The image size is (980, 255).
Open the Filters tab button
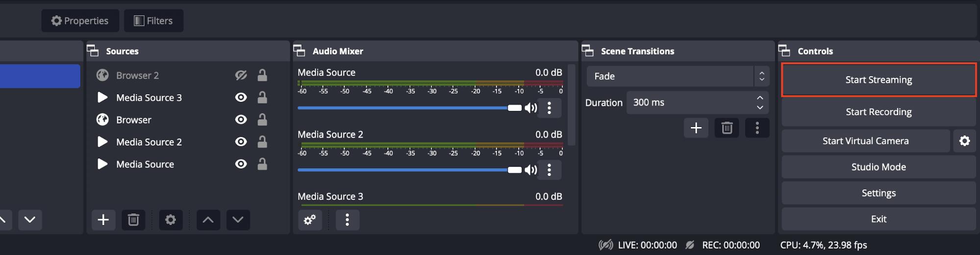click(x=153, y=21)
